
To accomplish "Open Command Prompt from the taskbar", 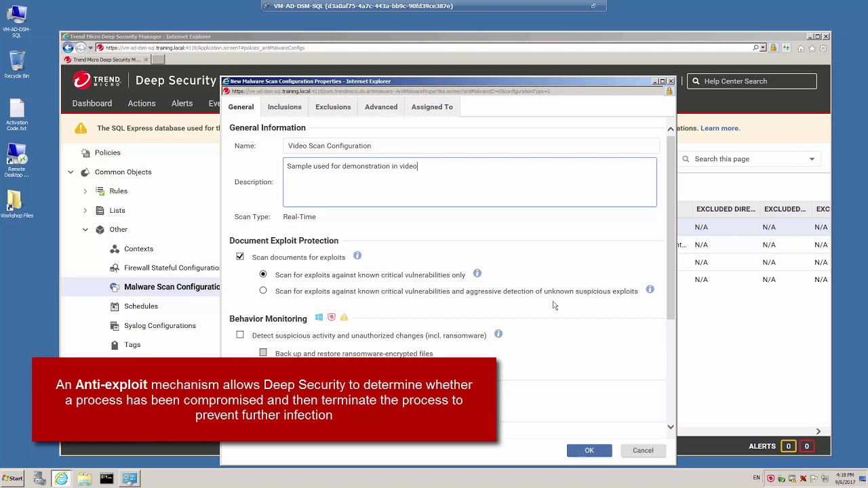I will click(106, 479).
